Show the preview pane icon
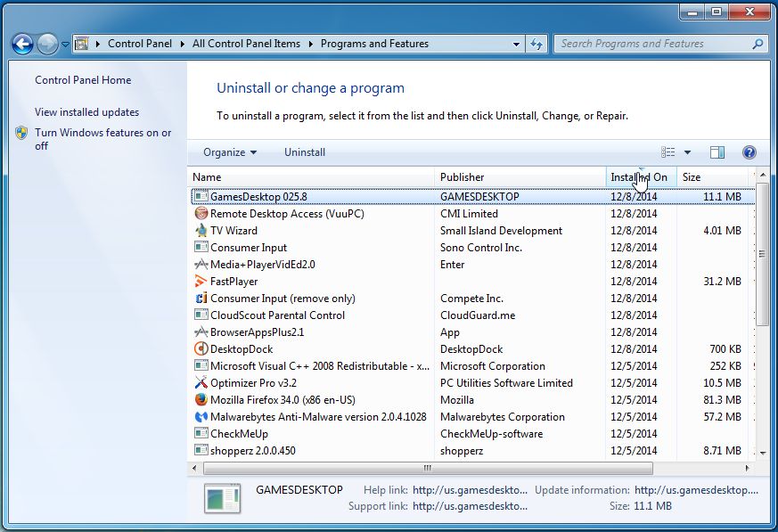 [x=717, y=152]
